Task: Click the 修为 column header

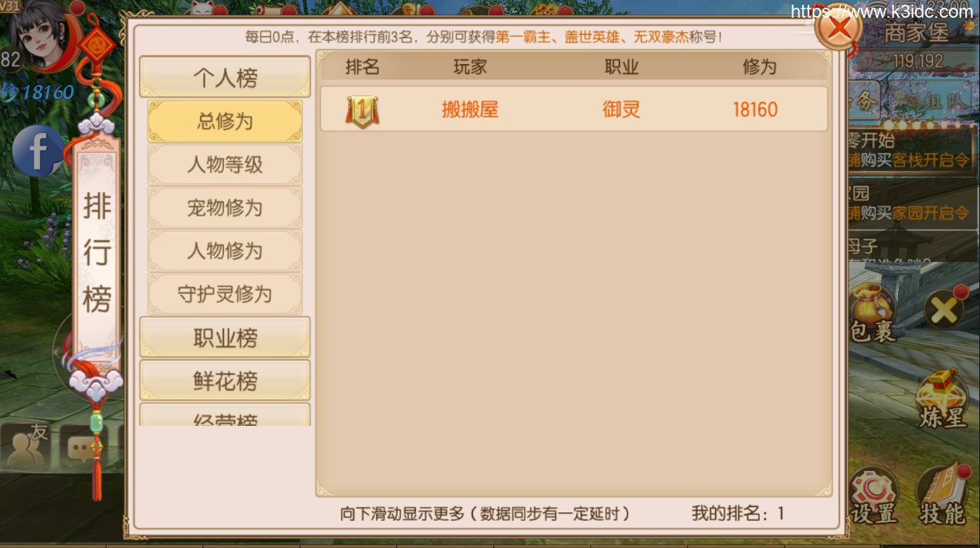Action: pos(759,67)
